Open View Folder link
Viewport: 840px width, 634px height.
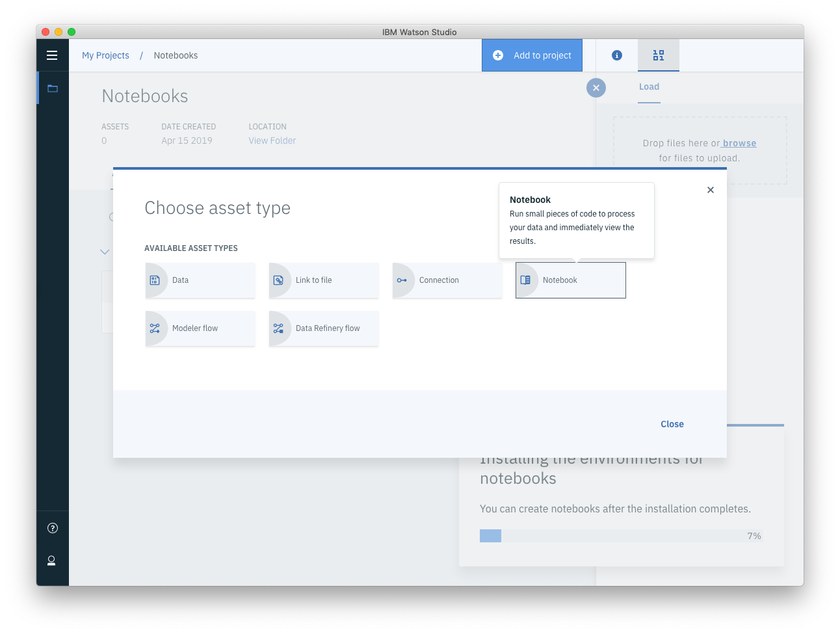click(272, 140)
